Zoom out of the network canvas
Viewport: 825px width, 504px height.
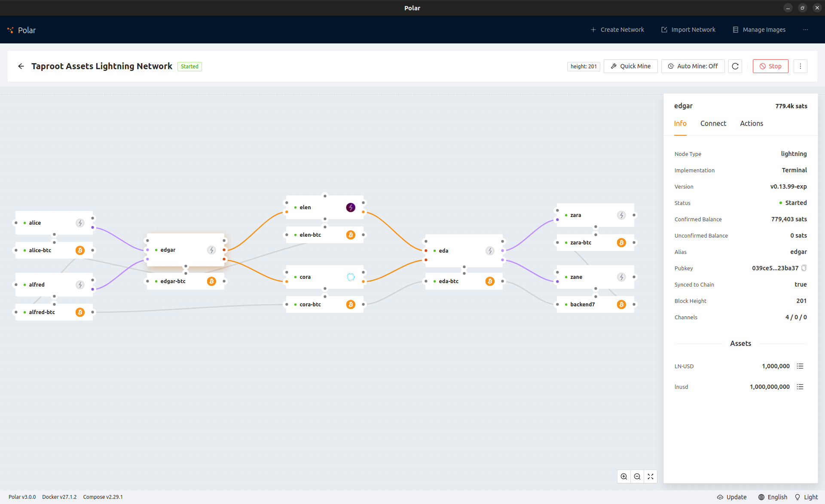[x=637, y=477]
